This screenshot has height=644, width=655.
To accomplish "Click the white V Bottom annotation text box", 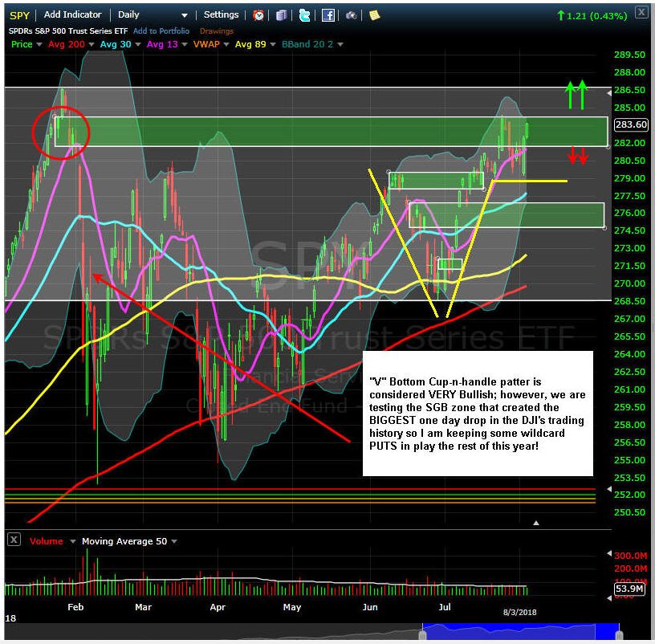I will click(x=478, y=414).
